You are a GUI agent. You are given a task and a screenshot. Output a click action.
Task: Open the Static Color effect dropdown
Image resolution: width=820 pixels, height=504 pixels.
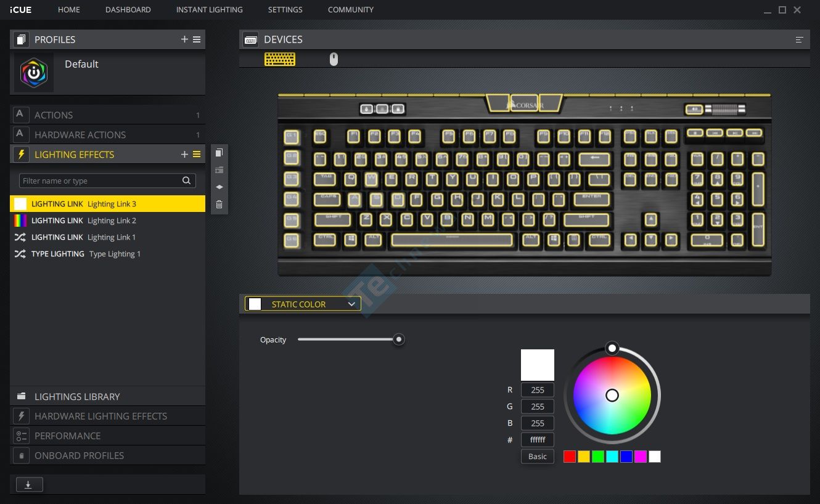[x=303, y=304]
